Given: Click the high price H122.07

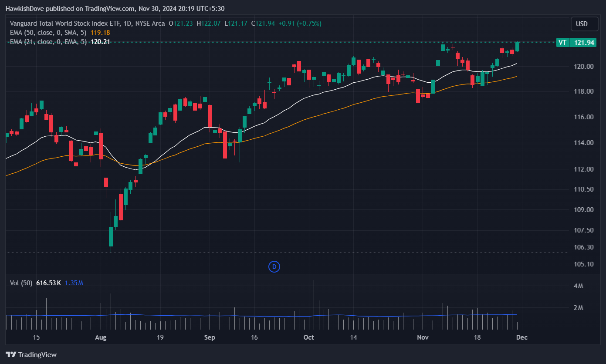Looking at the screenshot, I should pyautogui.click(x=209, y=24).
